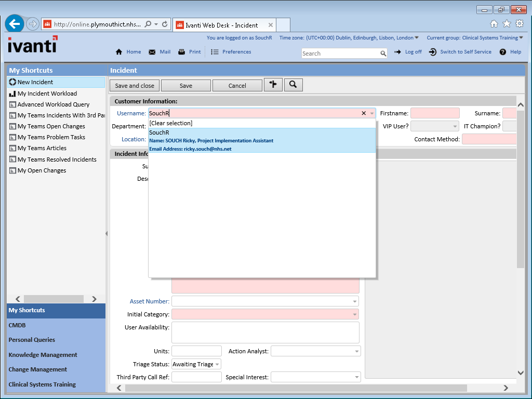
Task: Click into the Search input box
Action: [340, 54]
